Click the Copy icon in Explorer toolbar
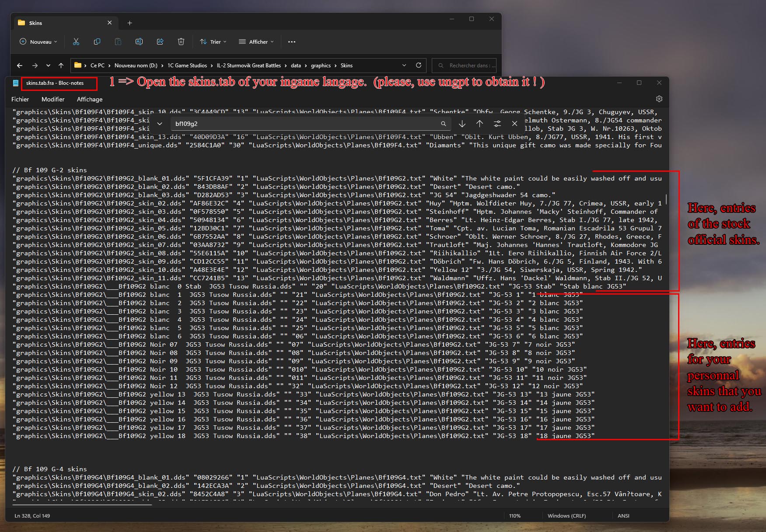The width and height of the screenshot is (766, 532). pyautogui.click(x=97, y=42)
